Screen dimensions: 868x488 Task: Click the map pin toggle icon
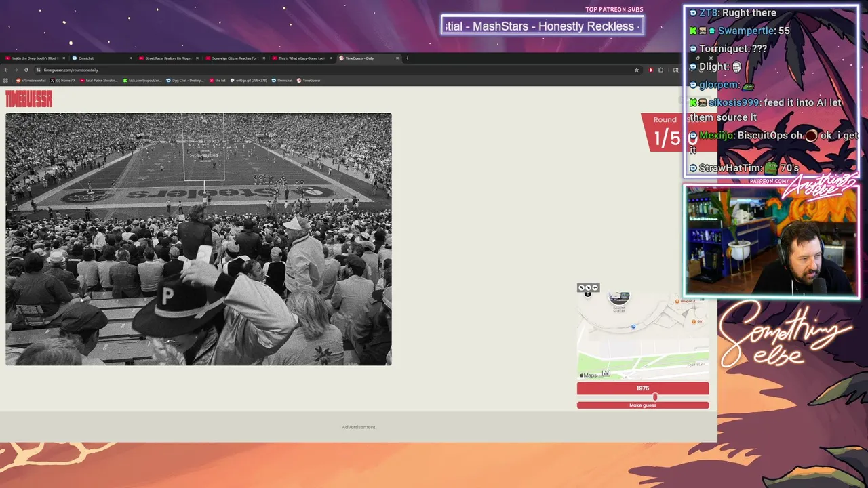595,288
